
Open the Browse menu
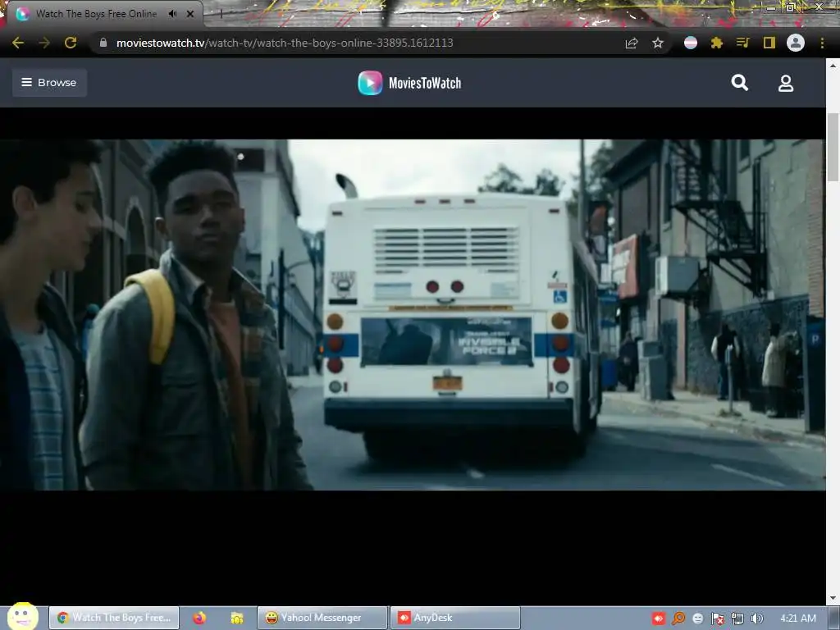tap(49, 83)
